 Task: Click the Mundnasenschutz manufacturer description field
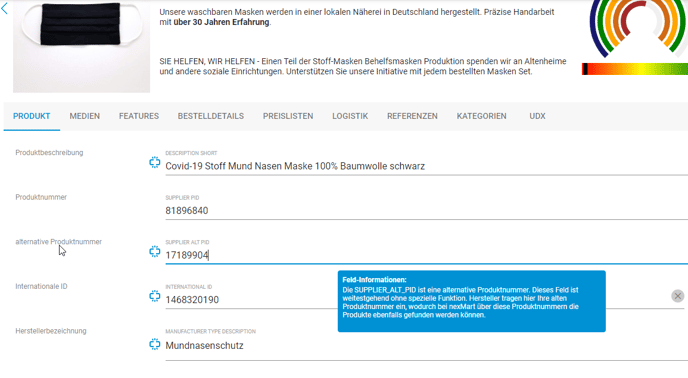pos(426,346)
